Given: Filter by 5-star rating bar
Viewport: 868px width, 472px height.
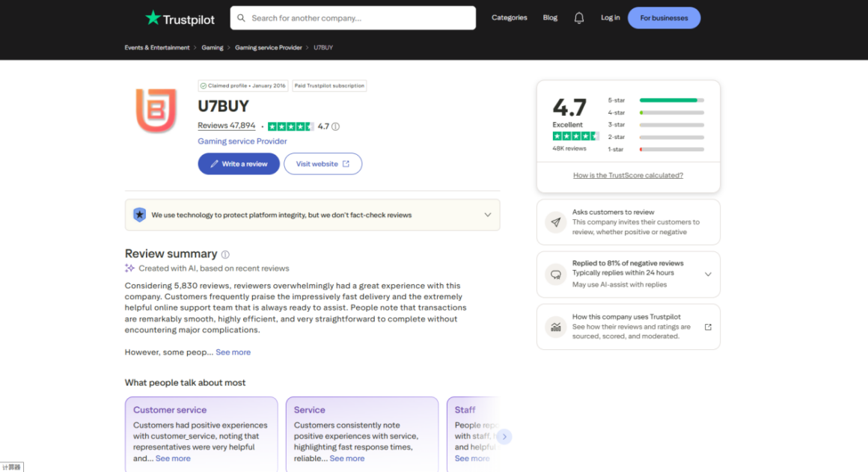Looking at the screenshot, I should [x=656, y=100].
